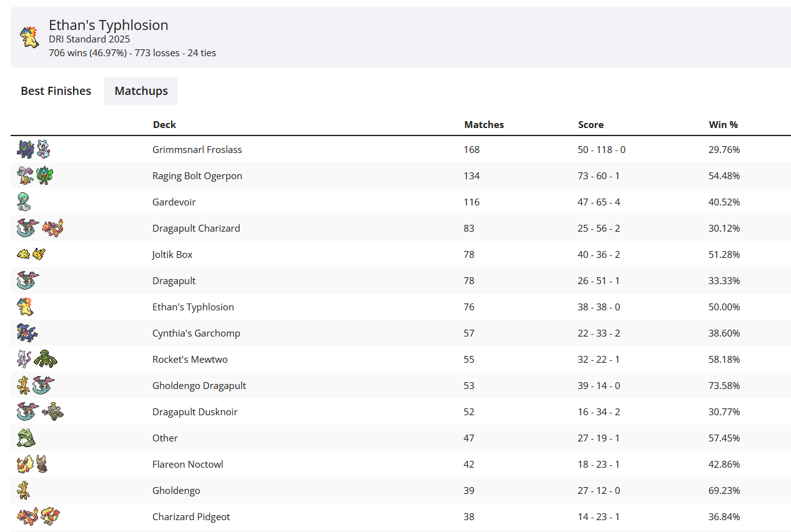Click the Matches column header

484,125
